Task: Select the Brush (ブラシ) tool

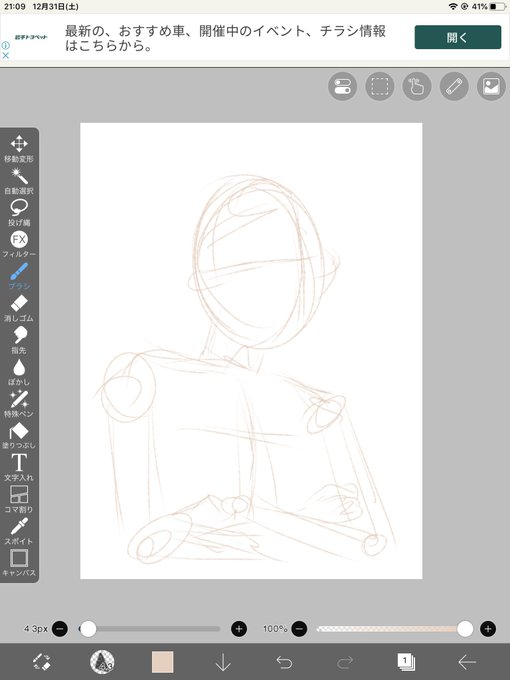Action: point(19,276)
